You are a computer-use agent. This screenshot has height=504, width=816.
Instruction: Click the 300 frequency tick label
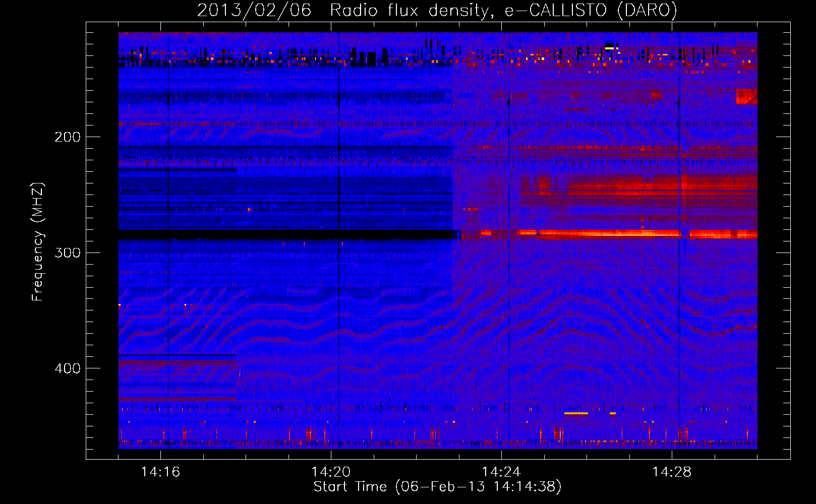pyautogui.click(x=68, y=253)
